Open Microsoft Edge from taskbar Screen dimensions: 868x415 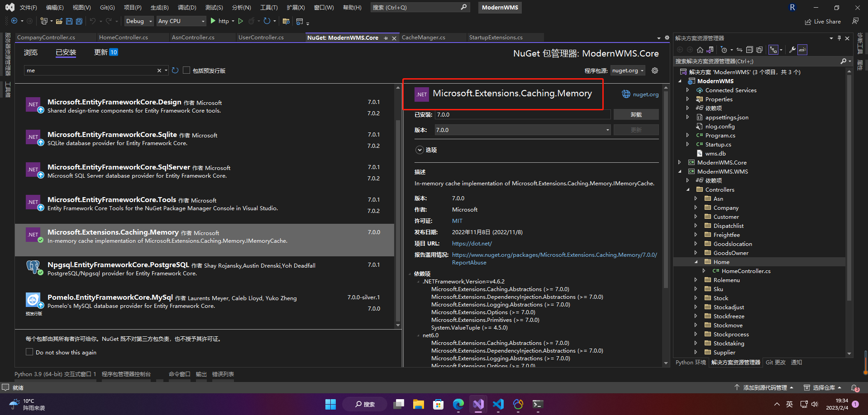pos(458,404)
